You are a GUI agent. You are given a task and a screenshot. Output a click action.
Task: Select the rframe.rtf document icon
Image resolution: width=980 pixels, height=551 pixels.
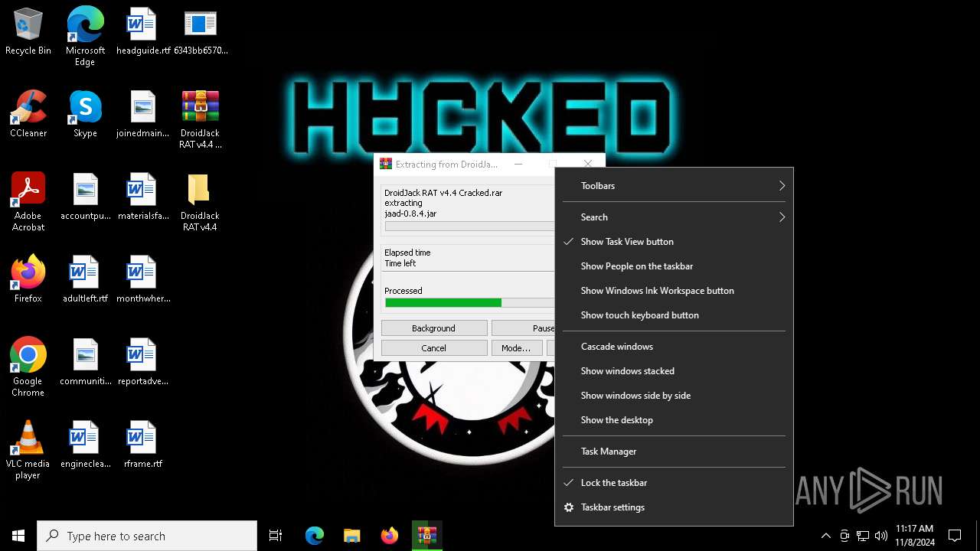click(x=142, y=445)
